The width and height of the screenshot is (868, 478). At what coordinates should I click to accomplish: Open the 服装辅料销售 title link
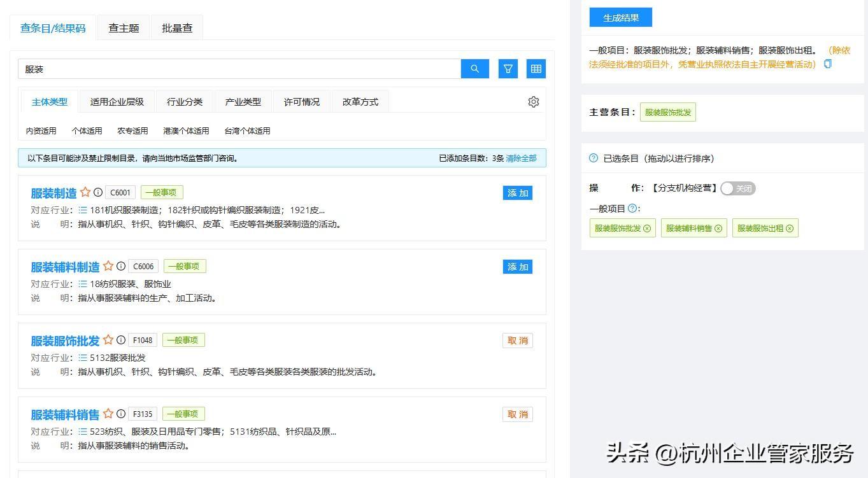[x=65, y=414]
